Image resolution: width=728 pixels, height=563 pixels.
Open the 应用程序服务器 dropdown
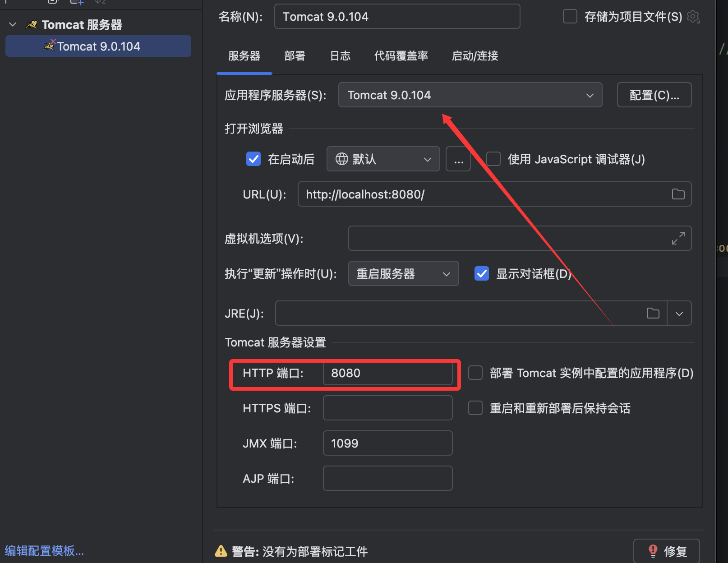pos(470,95)
